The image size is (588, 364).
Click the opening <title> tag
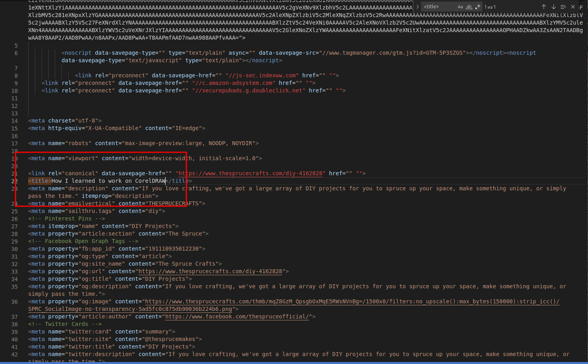pos(40,181)
